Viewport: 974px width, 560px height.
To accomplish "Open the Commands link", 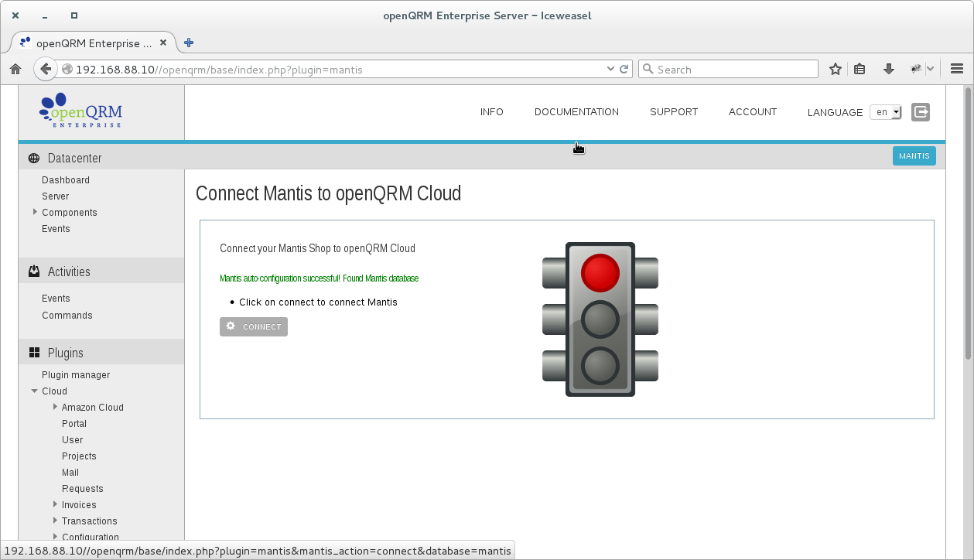I will pyautogui.click(x=67, y=316).
